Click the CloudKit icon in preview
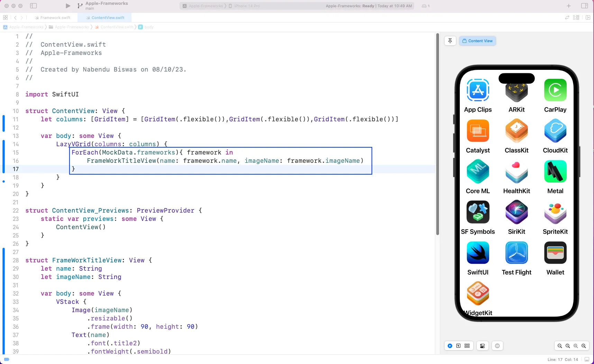The image size is (594, 364). pos(555,131)
